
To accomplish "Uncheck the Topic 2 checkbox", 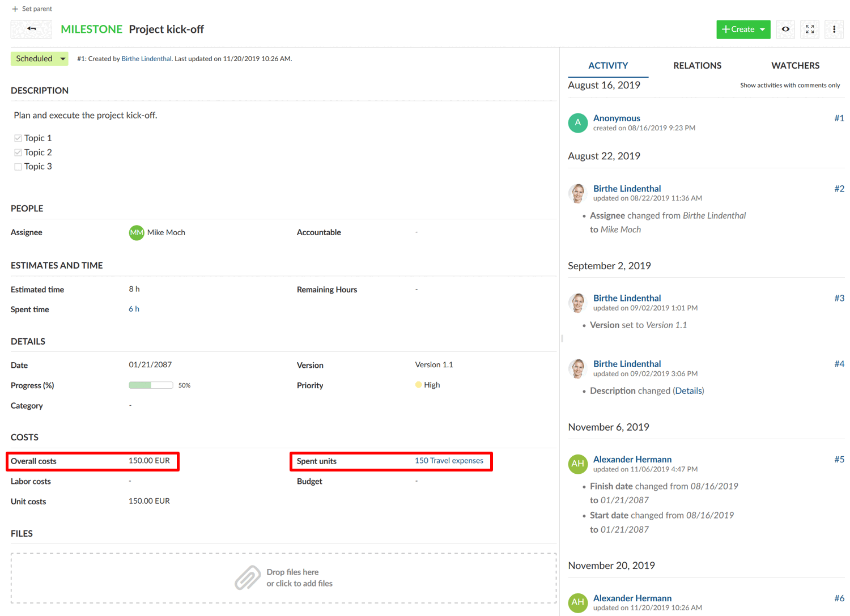I will click(18, 152).
